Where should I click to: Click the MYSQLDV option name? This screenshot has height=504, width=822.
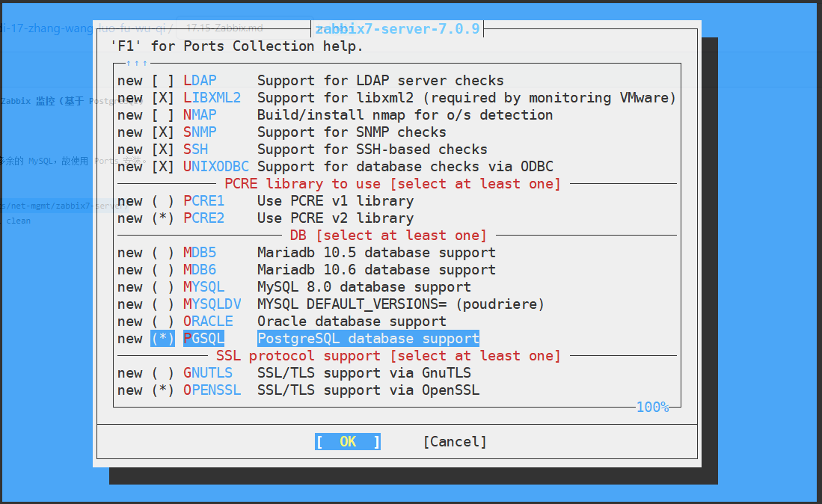point(212,304)
